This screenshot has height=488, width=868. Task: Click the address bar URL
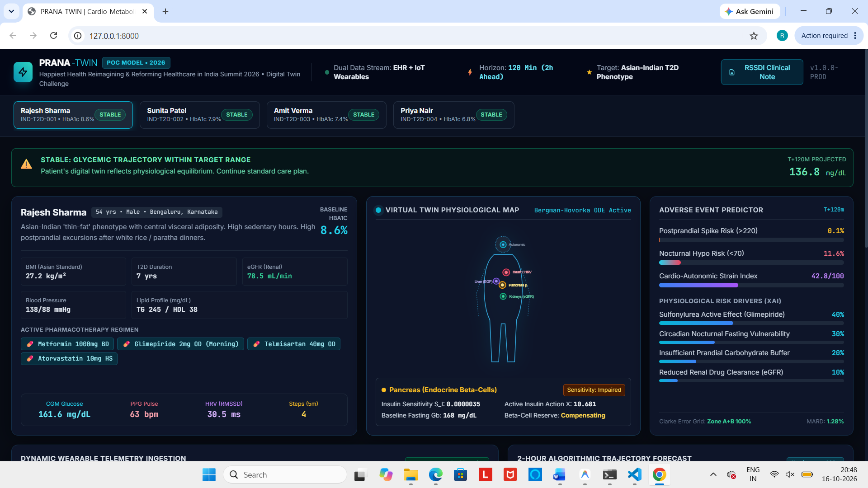click(114, 36)
